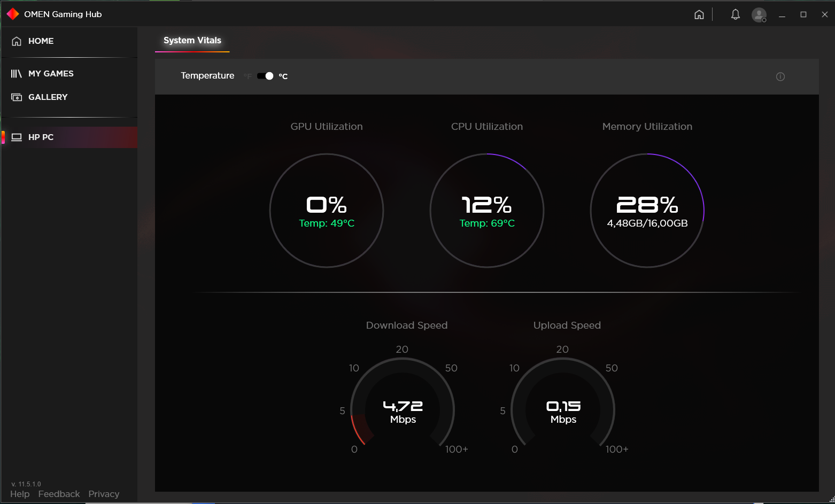This screenshot has width=835, height=504.
Task: Open the Privacy link
Action: [104, 494]
